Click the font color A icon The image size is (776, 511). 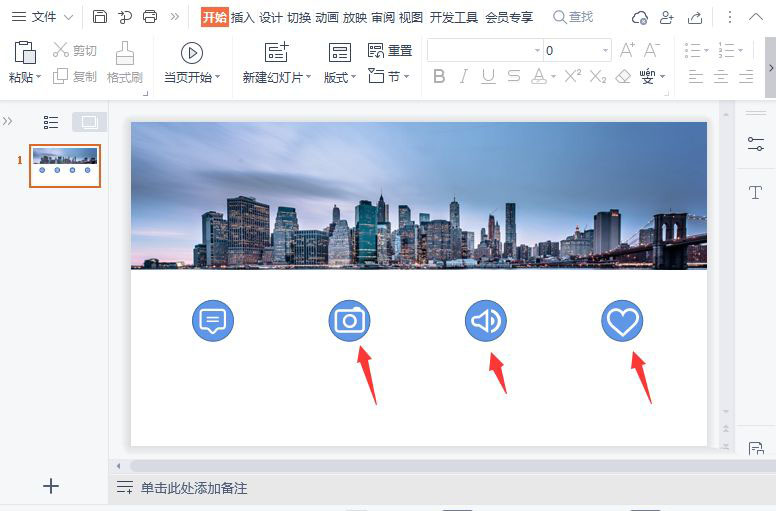[x=539, y=76]
